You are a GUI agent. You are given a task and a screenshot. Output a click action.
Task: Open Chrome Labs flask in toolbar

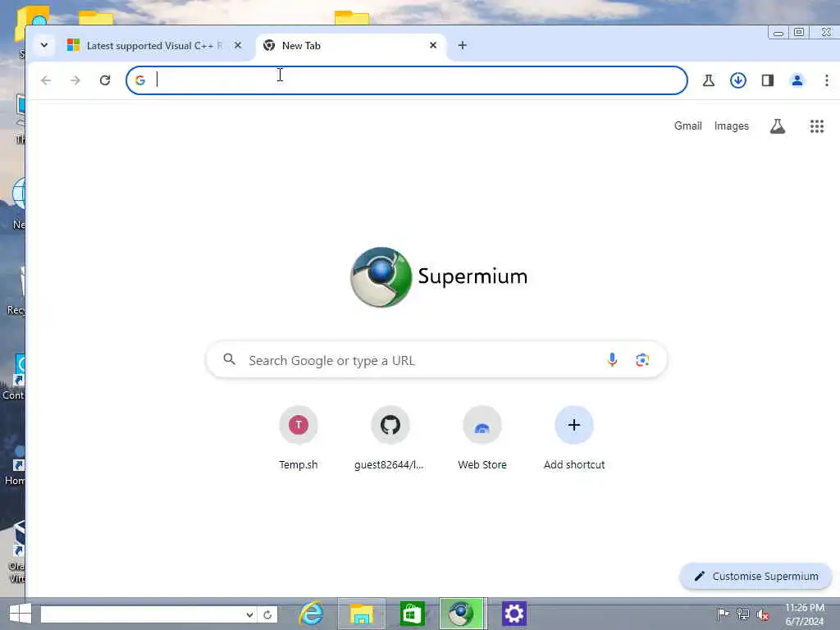coord(709,80)
